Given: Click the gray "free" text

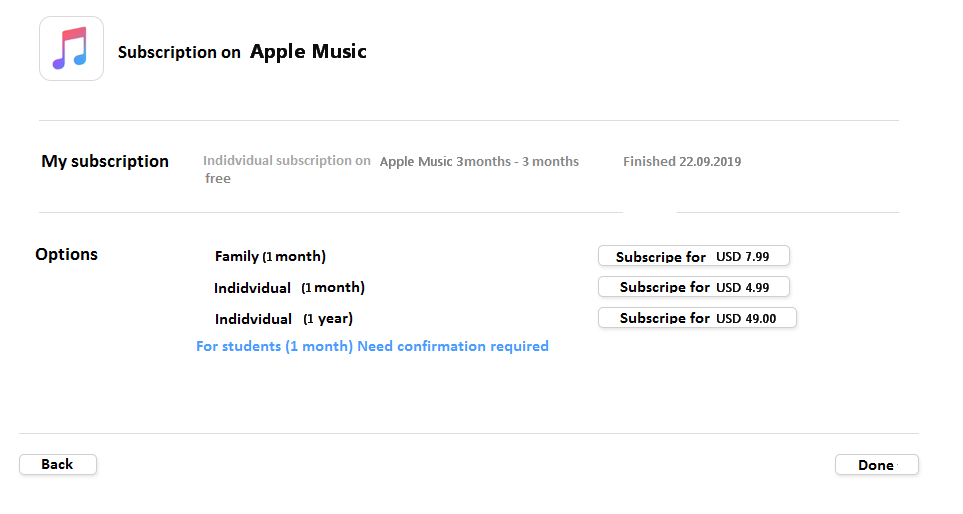Looking at the screenshot, I should pos(218,179).
